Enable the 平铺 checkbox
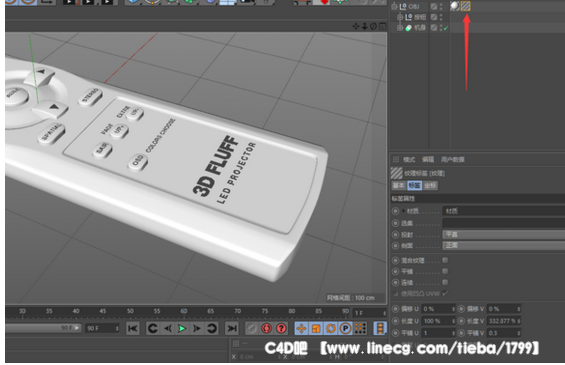This screenshot has height=365, width=565. [445, 271]
